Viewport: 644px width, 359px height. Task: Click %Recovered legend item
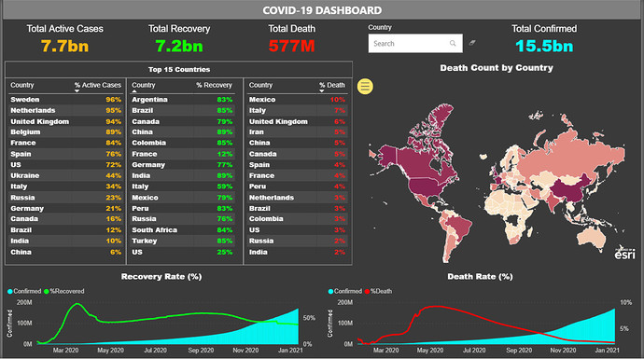(x=64, y=291)
